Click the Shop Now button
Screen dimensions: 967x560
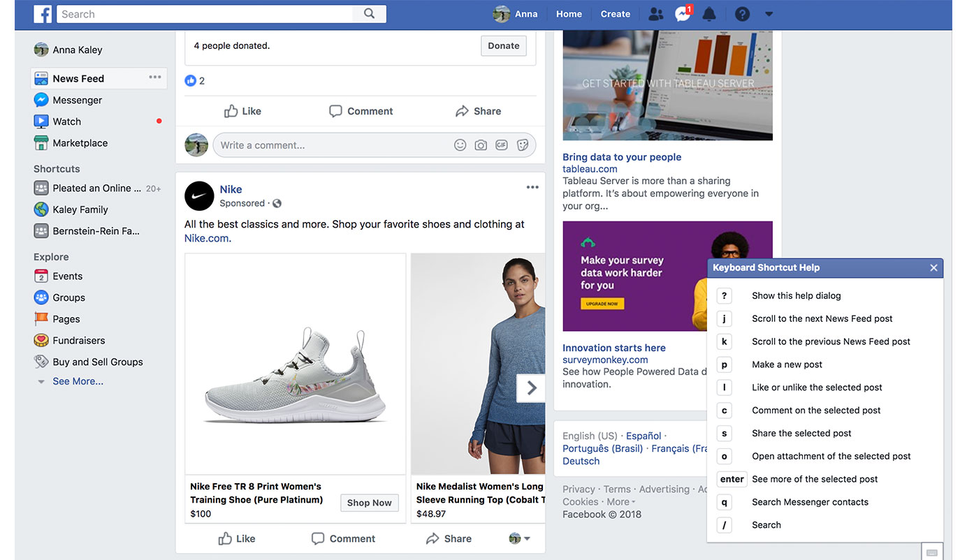[370, 503]
